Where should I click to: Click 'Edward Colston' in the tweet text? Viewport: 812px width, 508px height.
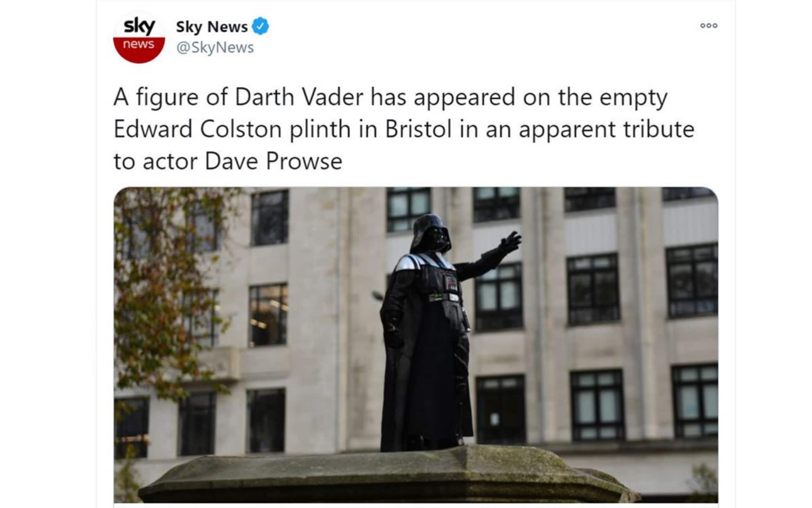(x=198, y=129)
